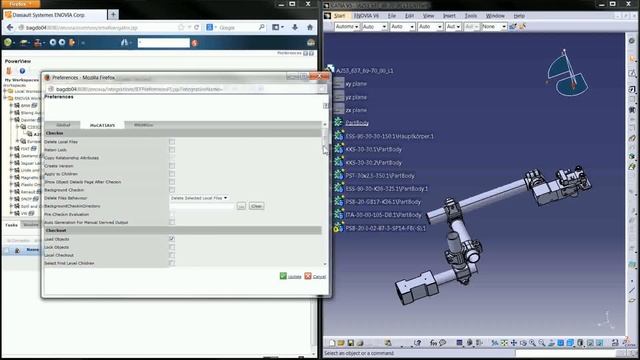Click the What's This help icon in CATIA
The image size is (640, 360).
click(x=417, y=343)
